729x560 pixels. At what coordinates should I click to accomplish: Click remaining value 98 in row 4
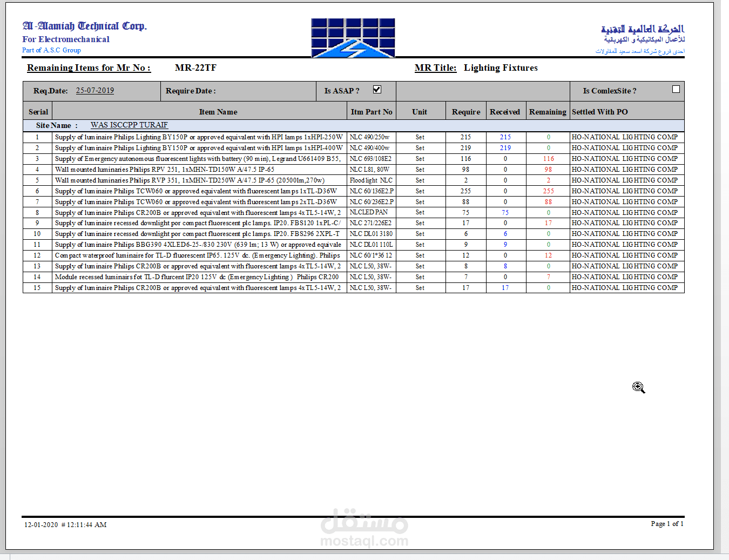click(549, 170)
